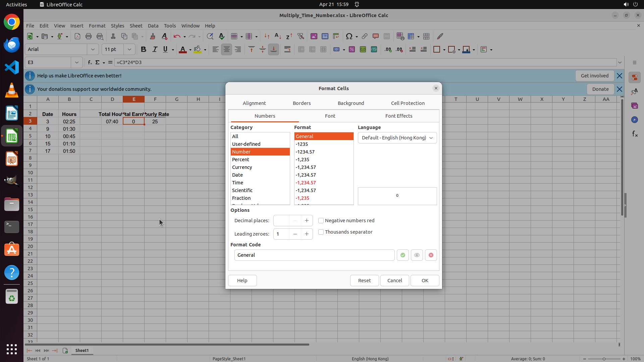Expand the Name Box dropdown for E3
The width and height of the screenshot is (644, 362).
[77, 62]
